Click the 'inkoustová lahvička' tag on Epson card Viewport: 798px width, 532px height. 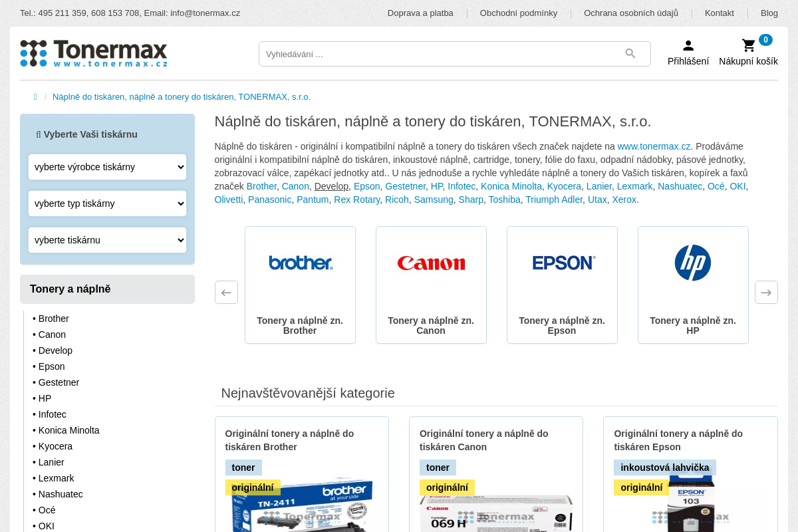(x=665, y=467)
